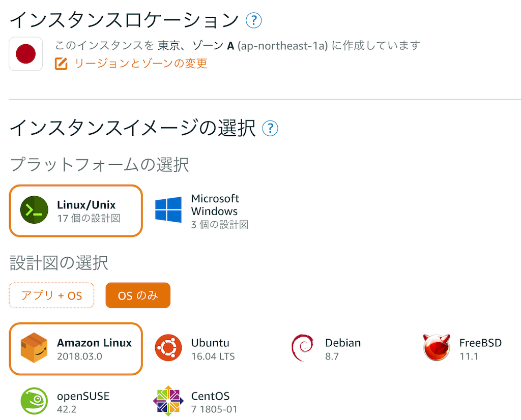Pick the openSUSE gecko icon
The width and height of the screenshot is (521, 420).
tap(34, 401)
